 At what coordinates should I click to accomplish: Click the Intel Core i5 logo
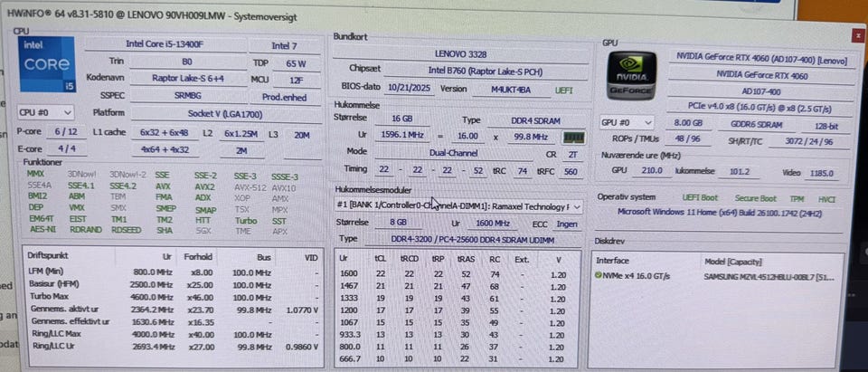[47, 63]
